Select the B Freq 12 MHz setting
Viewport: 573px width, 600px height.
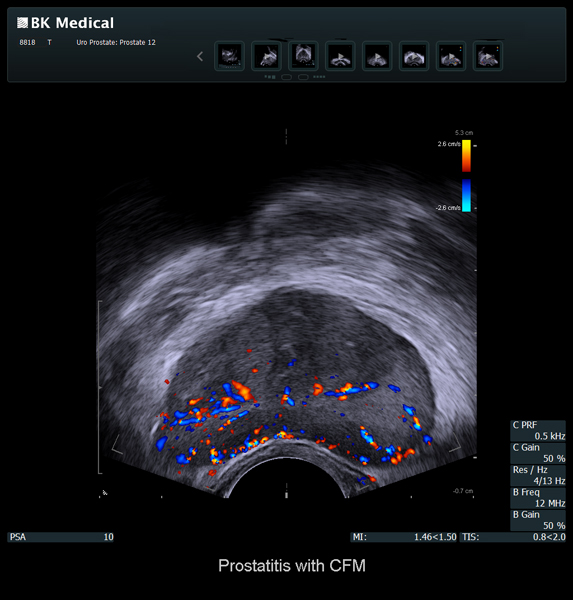coord(538,498)
